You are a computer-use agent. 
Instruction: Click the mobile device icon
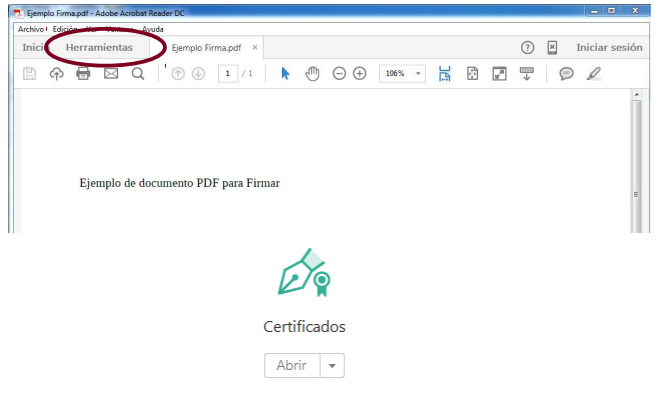point(552,48)
